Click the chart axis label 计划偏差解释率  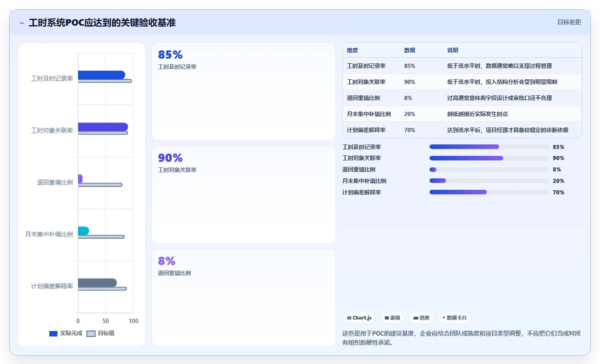[52, 286]
